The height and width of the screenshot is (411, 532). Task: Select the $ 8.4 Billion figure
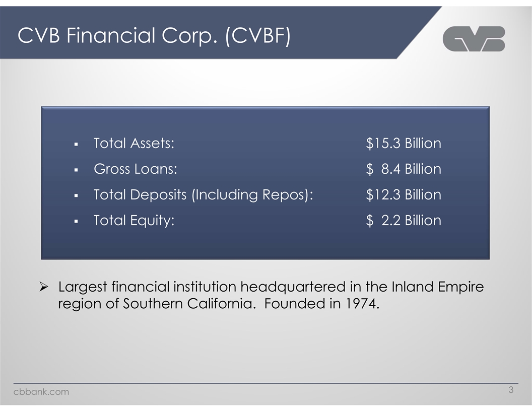click(x=404, y=169)
